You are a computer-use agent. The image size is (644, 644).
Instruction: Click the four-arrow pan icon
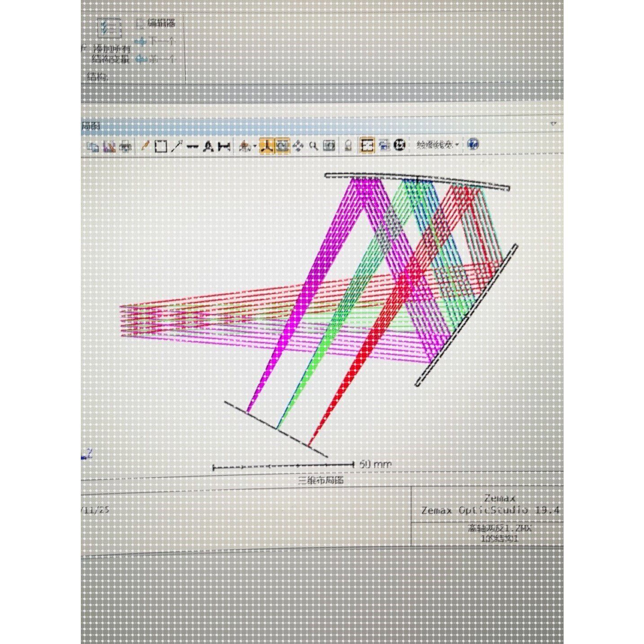coord(298,146)
